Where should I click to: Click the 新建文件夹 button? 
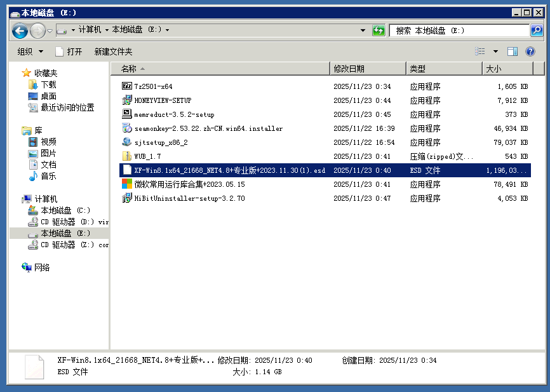tap(113, 51)
